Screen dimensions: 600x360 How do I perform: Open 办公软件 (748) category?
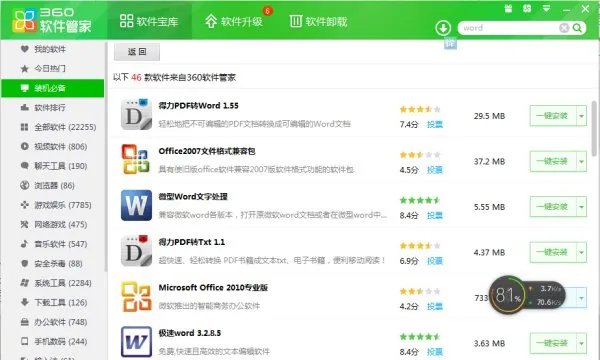pos(53,322)
